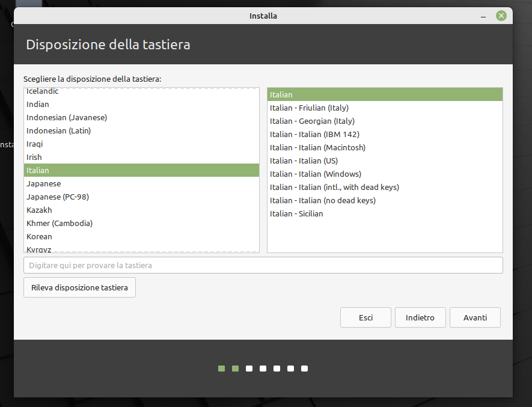Select Italian - Italian (IBM 142) variant
The width and height of the screenshot is (532, 407).
(385, 135)
